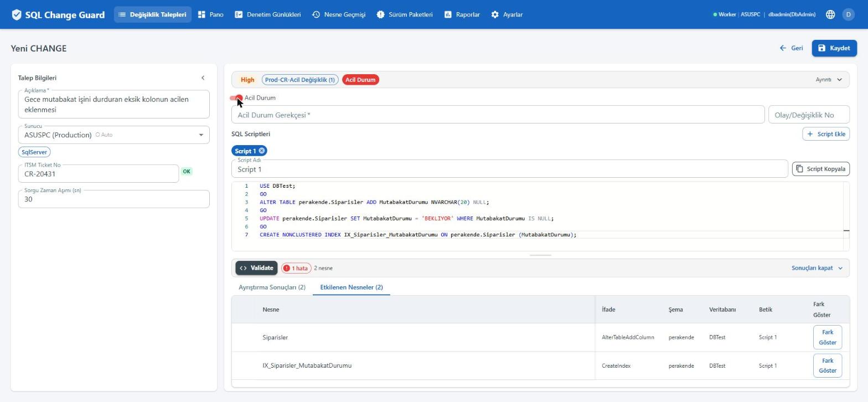This screenshot has height=402, width=868.
Task: Run Validate on the script
Action: [x=256, y=268]
